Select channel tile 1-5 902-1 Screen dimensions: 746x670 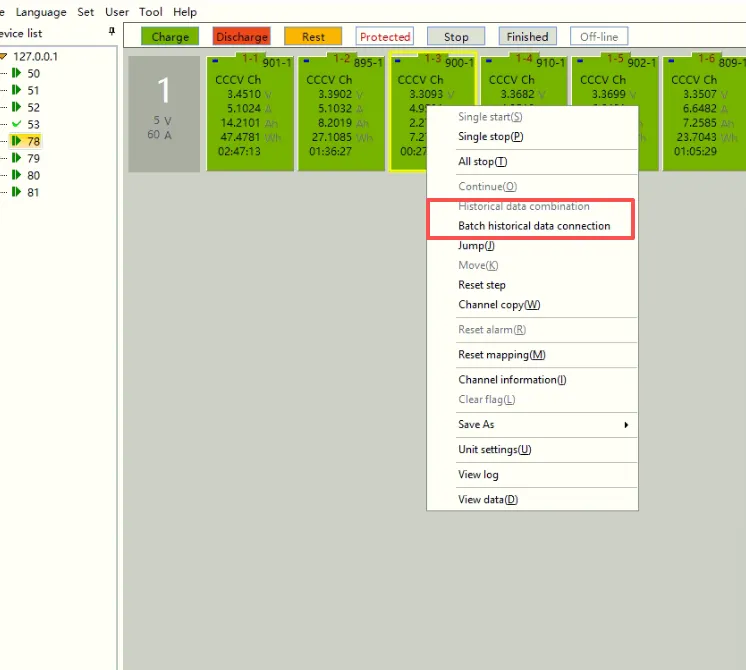615,79
